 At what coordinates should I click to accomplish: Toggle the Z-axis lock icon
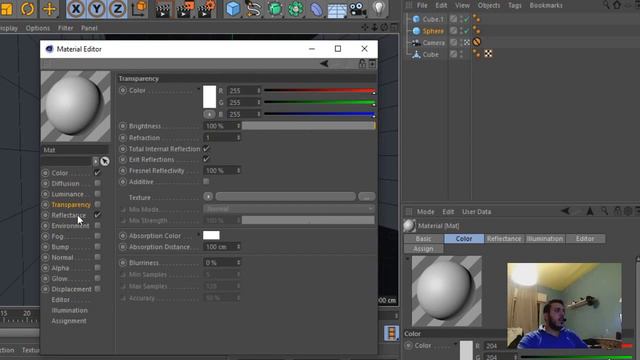point(118,9)
